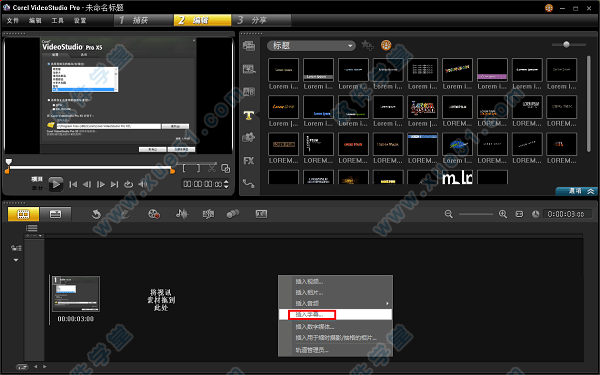Open the 工具 menu

(x=57, y=21)
